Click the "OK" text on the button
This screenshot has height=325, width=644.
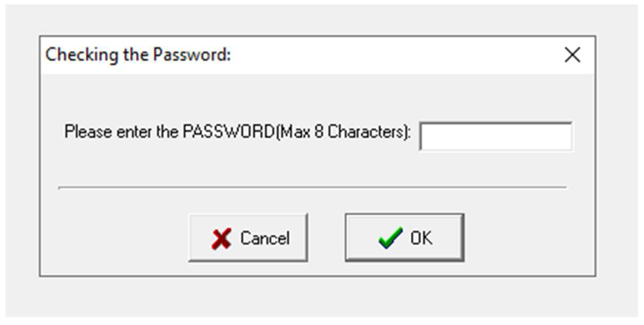click(x=421, y=238)
